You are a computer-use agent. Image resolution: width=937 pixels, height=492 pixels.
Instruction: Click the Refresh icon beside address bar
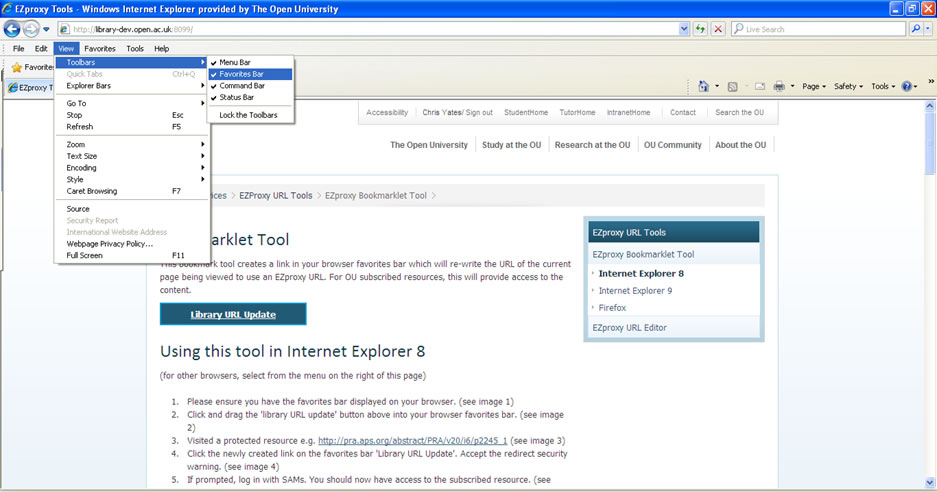pos(700,29)
